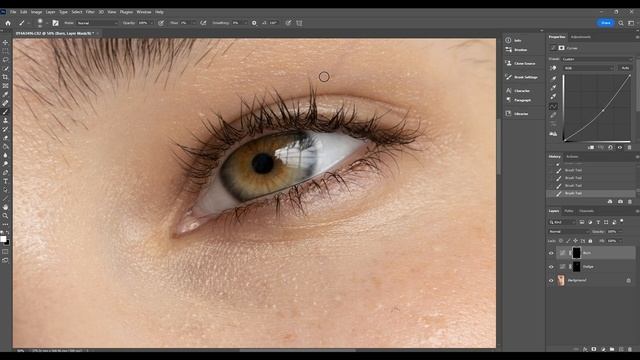Open the Filter menu

pyautogui.click(x=90, y=12)
